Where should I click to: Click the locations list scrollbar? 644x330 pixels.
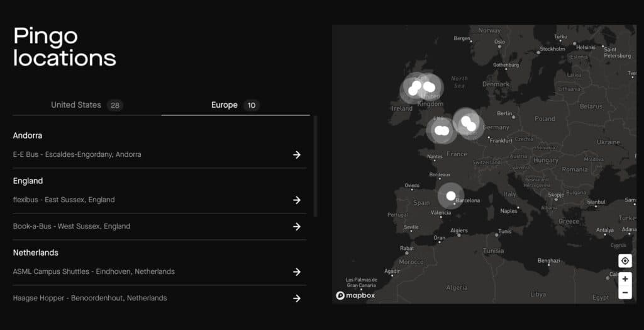(315, 166)
